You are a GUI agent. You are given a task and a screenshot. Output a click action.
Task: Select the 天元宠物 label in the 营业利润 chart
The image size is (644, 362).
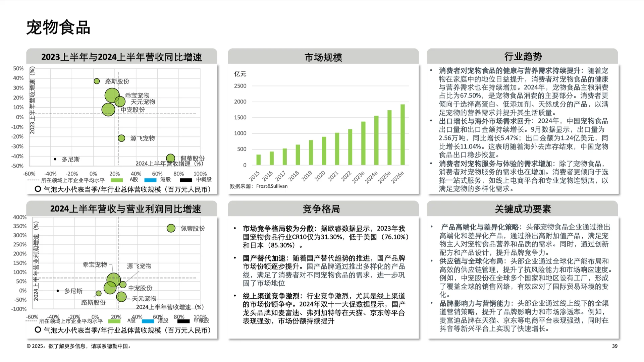tap(144, 298)
